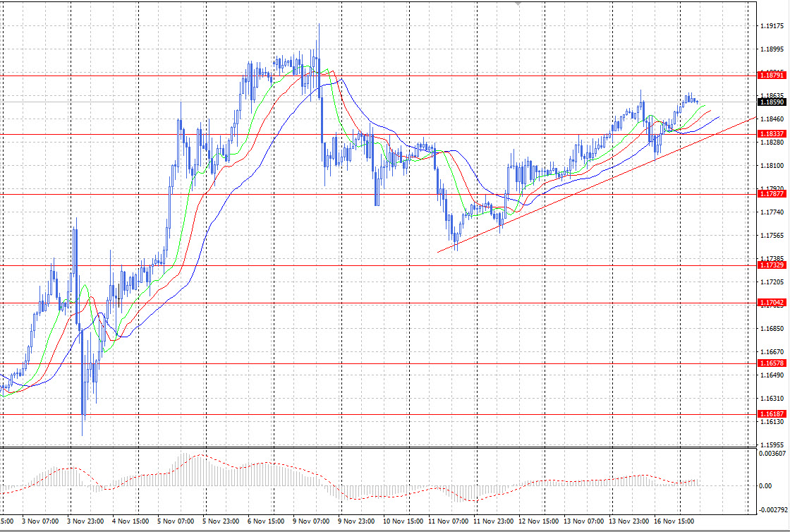The image size is (790, 532).
Task: Click the price axis value 1.17740
Action: (772, 212)
